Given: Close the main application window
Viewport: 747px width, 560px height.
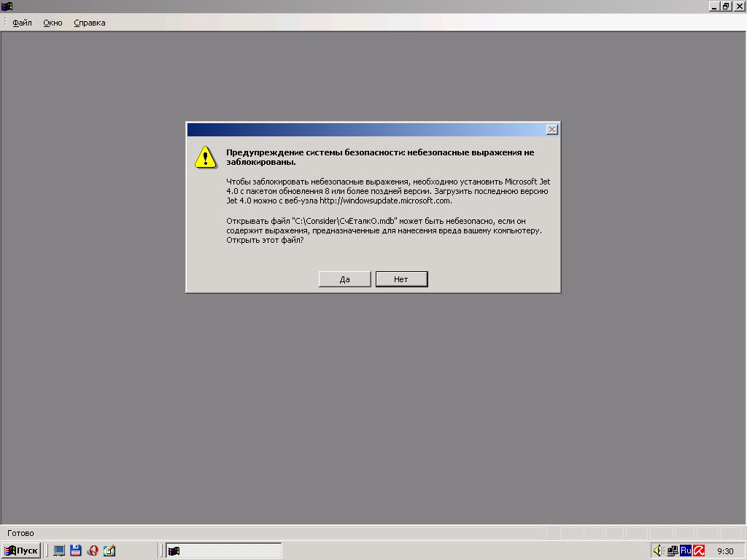Looking at the screenshot, I should (x=738, y=6).
